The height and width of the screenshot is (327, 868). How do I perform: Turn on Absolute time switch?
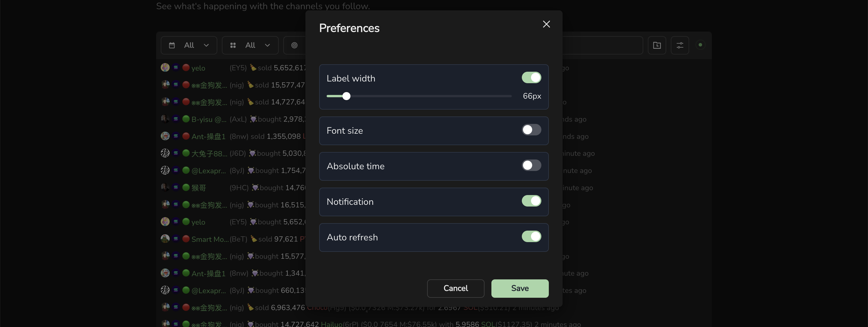click(x=531, y=165)
